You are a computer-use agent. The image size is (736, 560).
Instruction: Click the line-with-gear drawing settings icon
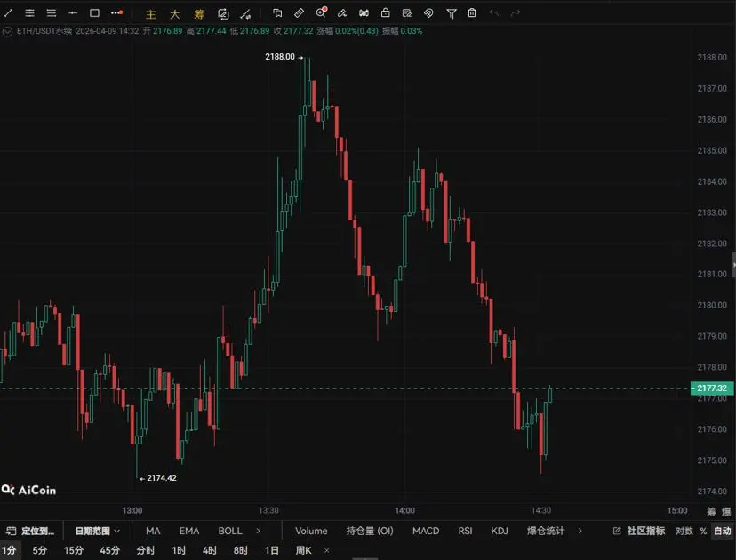(245, 14)
